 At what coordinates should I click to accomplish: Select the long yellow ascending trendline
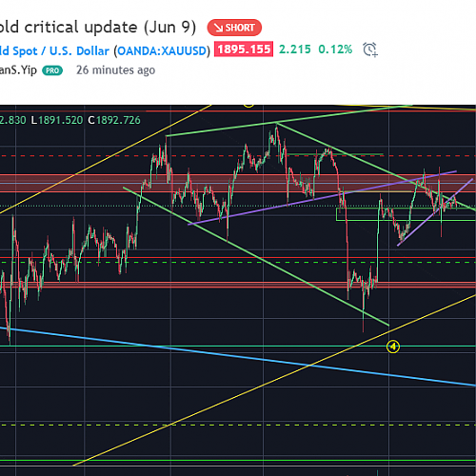click(274, 380)
